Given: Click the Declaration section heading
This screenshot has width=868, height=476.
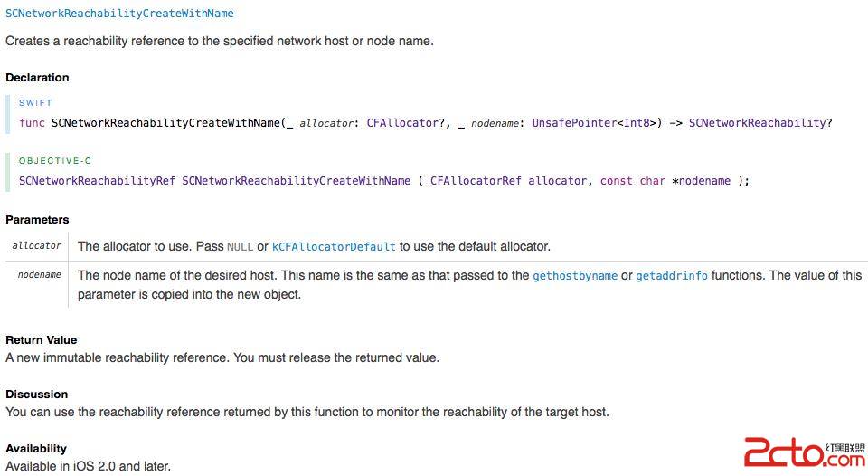Looking at the screenshot, I should pyautogui.click(x=37, y=78).
